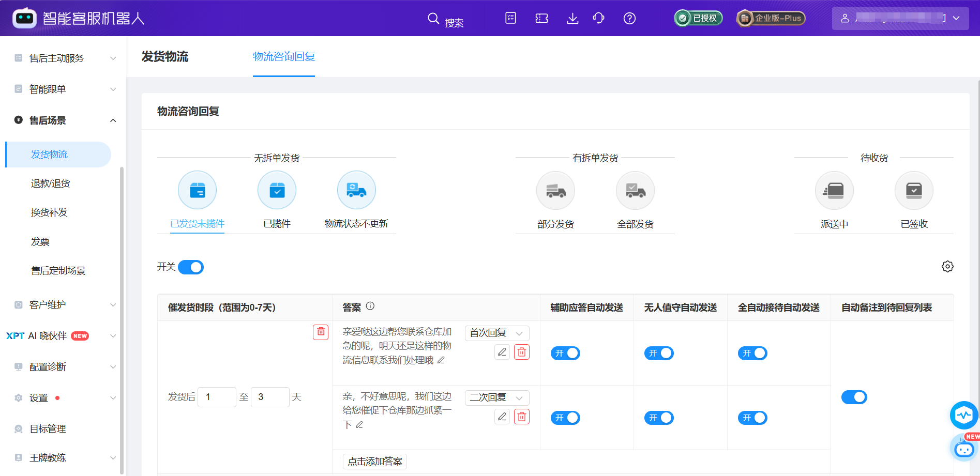The height and width of the screenshot is (476, 980).
Task: Click the start day input showing 1
Action: pos(217,397)
